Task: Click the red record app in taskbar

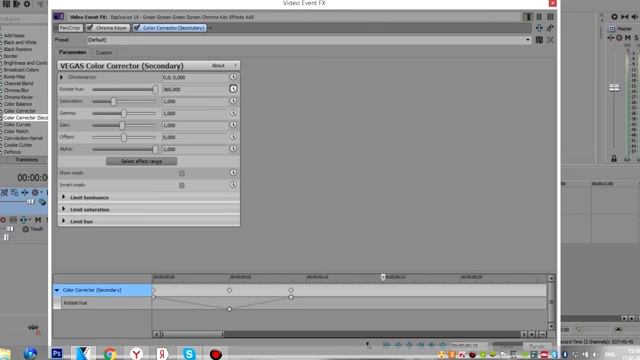Action: (216, 353)
